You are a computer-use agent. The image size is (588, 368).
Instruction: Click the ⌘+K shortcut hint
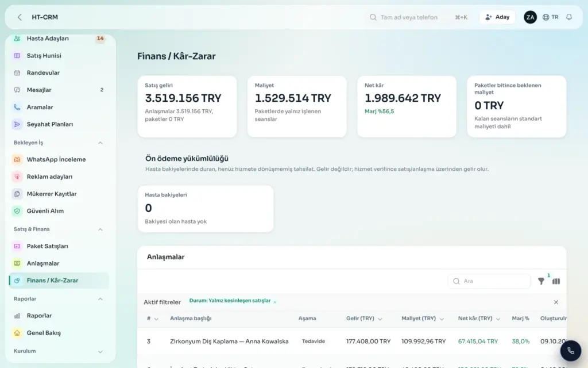(x=461, y=17)
